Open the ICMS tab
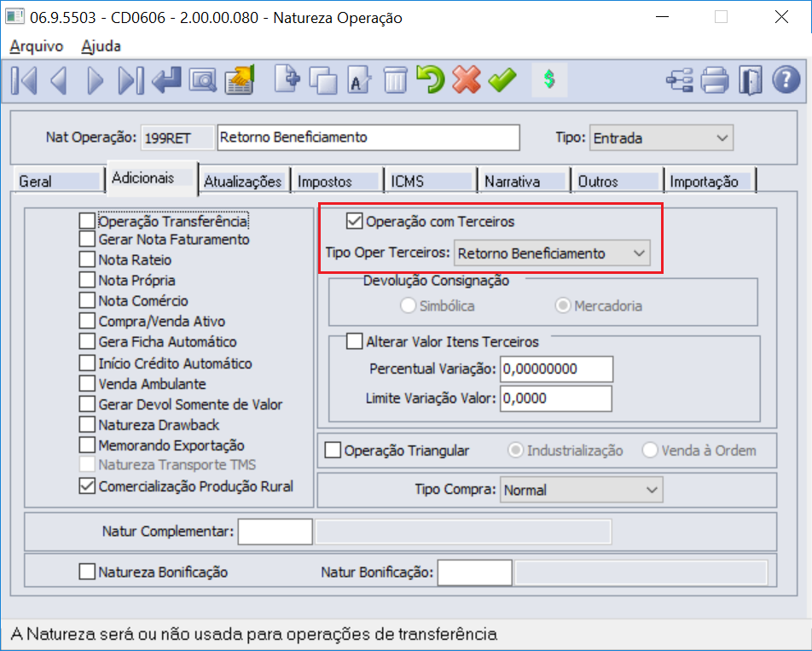Viewport: 812px width, 651px height. [431, 181]
